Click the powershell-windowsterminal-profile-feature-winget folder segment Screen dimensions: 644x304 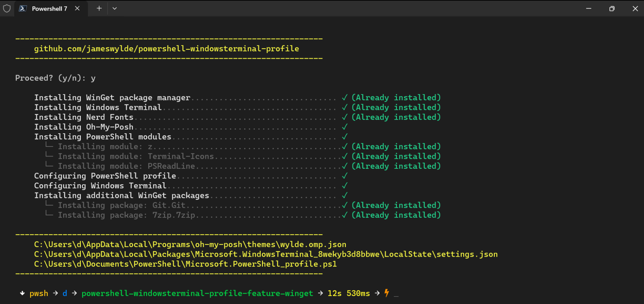197,293
